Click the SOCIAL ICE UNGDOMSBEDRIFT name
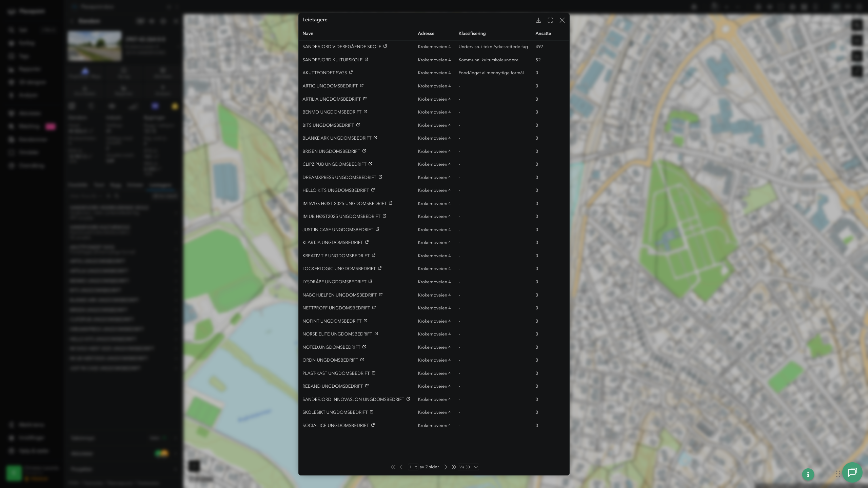 pos(336,426)
